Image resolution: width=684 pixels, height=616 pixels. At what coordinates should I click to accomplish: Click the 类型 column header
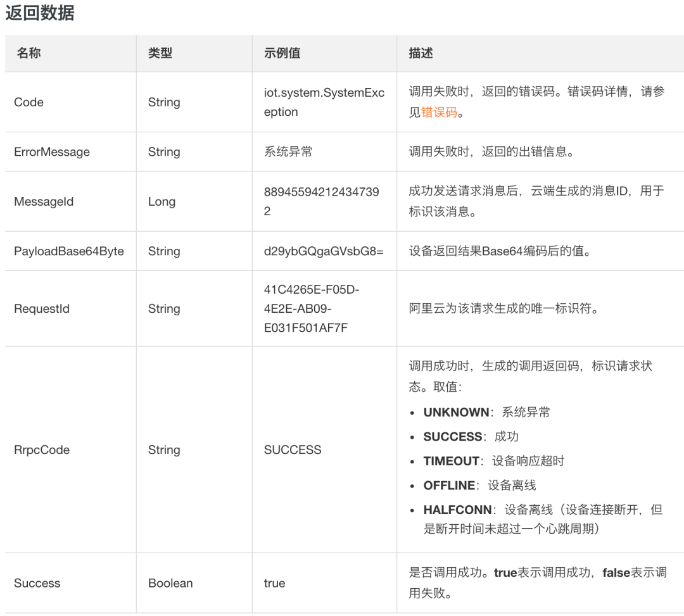(160, 53)
